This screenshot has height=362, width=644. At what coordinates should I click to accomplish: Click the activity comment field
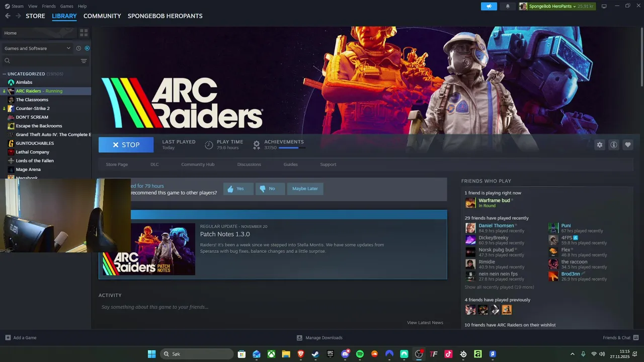pos(272,307)
